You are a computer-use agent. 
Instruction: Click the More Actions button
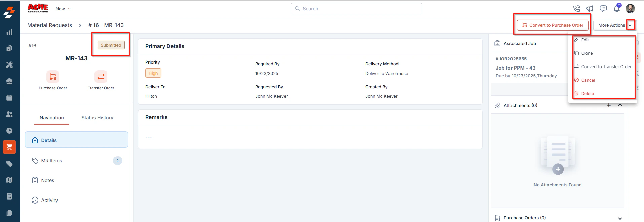click(x=611, y=25)
